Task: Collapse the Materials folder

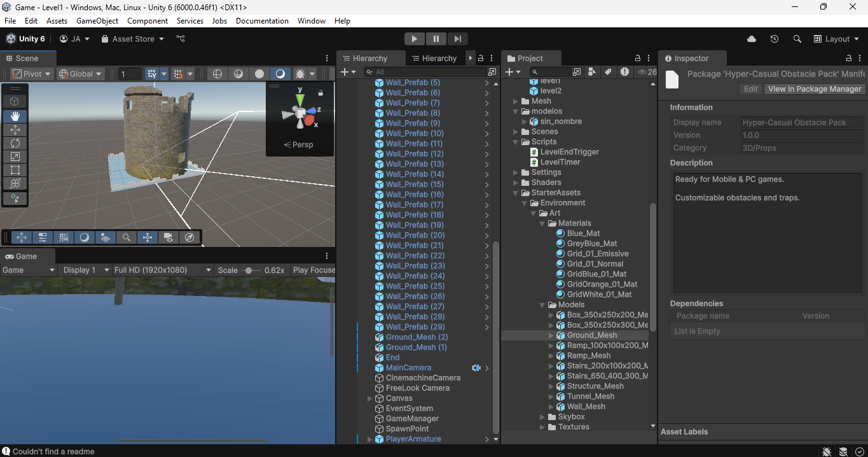Action: [542, 223]
